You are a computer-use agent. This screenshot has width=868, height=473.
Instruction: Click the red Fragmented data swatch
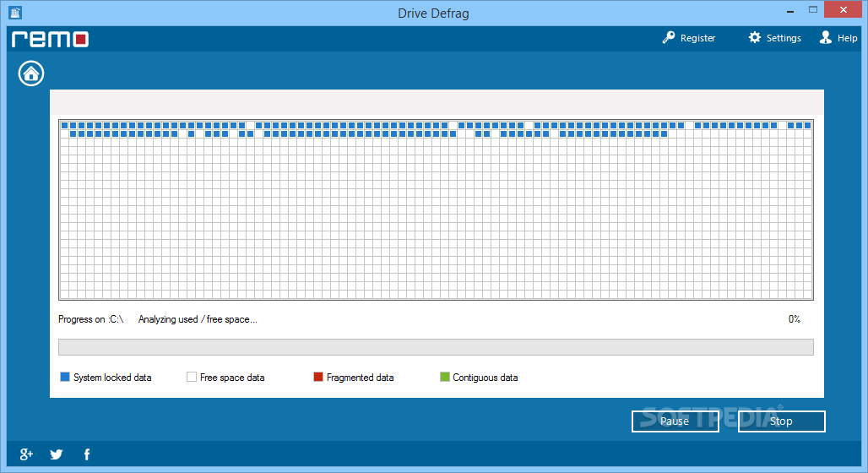(x=318, y=378)
